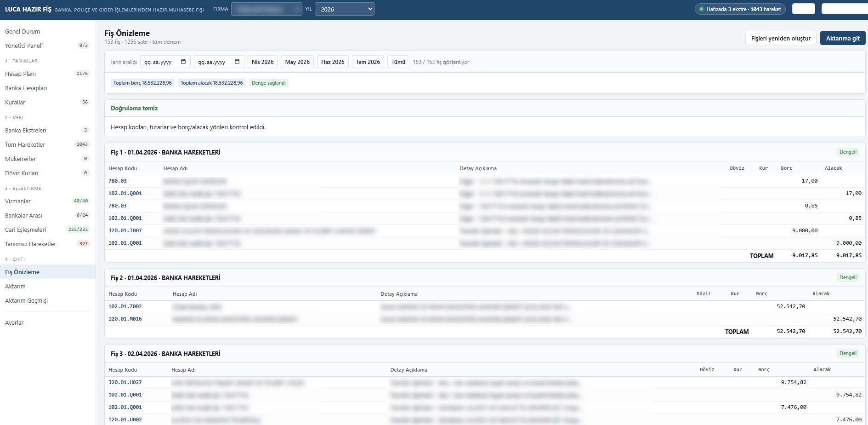
Task: Click Dengeli badge on Fiş 1
Action: click(x=848, y=152)
